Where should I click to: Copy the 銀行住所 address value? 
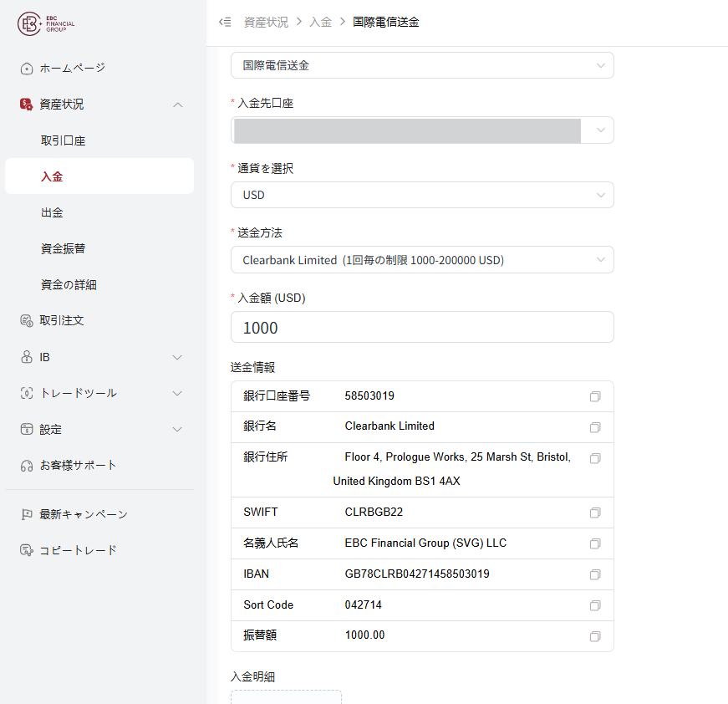(x=595, y=458)
